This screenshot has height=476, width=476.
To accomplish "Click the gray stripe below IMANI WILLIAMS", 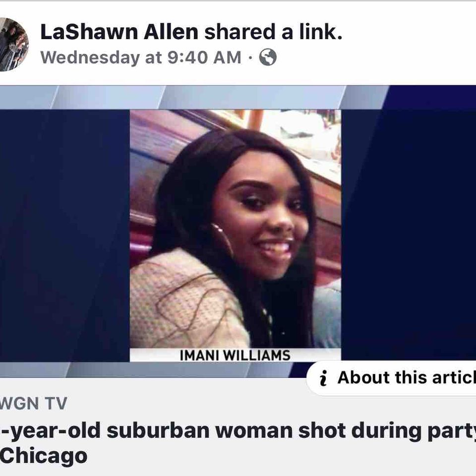I will [152, 369].
